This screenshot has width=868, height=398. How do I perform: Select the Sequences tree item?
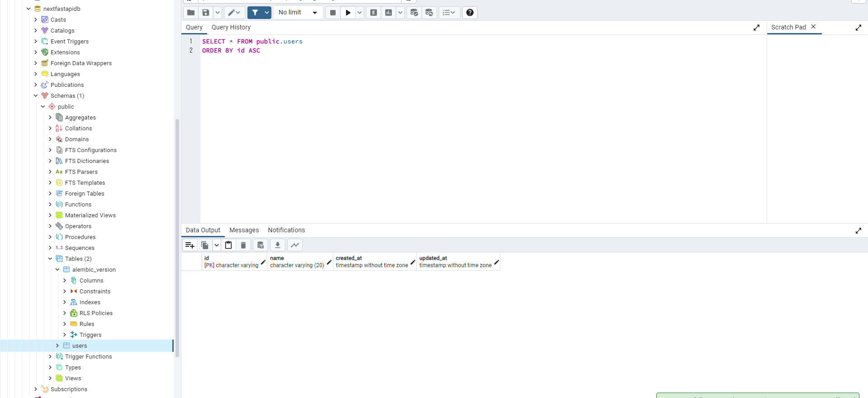(80, 248)
